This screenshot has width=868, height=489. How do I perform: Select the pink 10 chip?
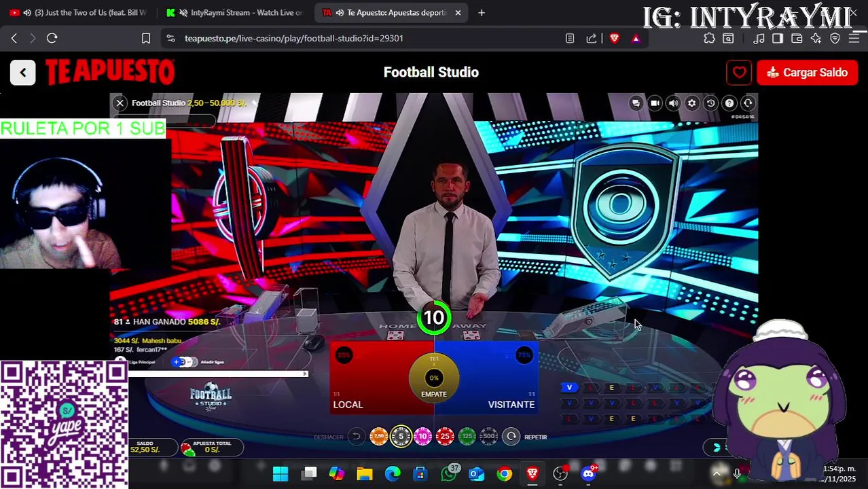pyautogui.click(x=422, y=437)
